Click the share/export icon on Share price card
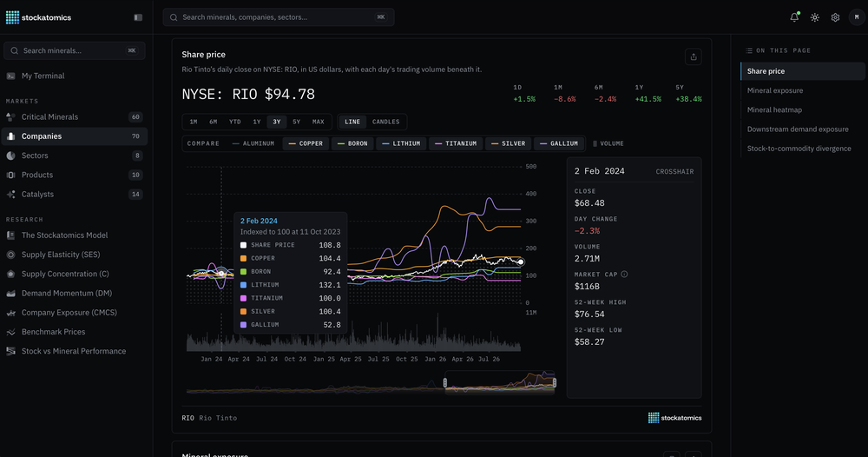Image resolution: width=868 pixels, height=457 pixels. coord(693,56)
